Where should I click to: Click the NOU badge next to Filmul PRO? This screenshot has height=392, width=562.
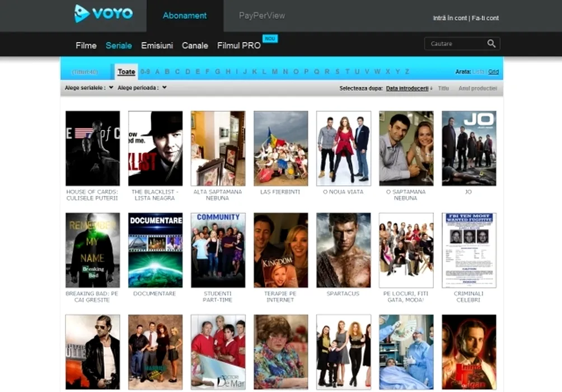click(x=270, y=39)
